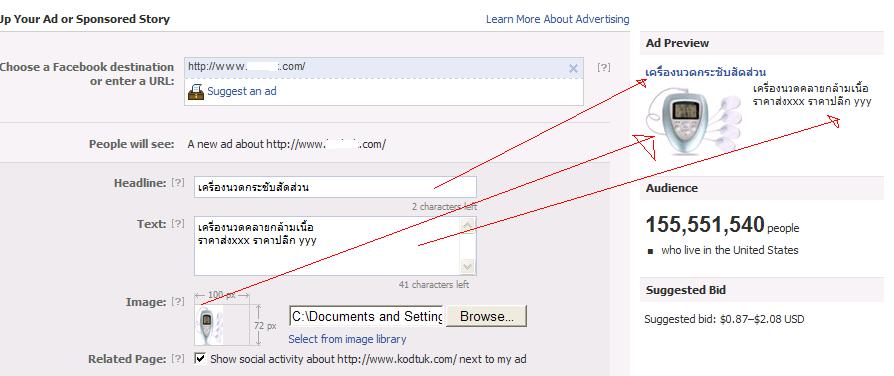Click the uploaded image thumbnail
This screenshot has height=376, width=894.
click(208, 325)
